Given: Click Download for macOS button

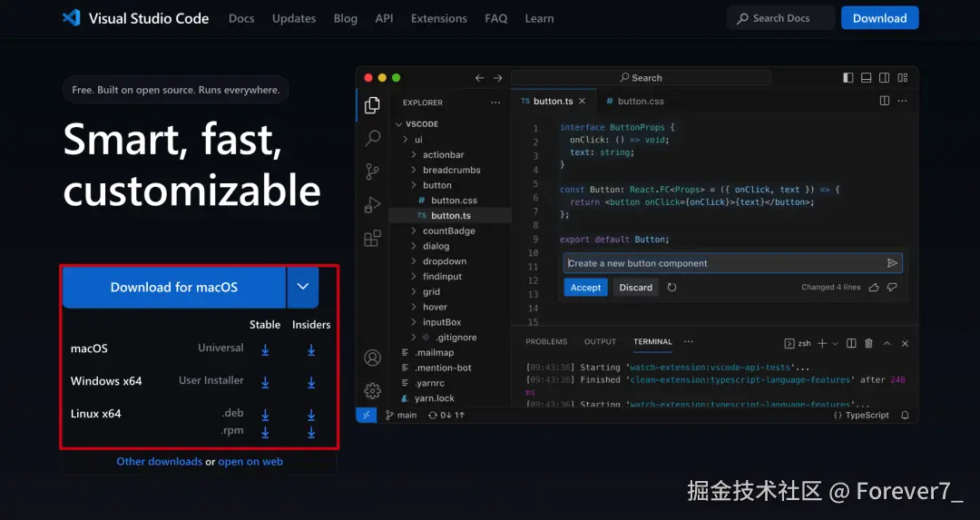Looking at the screenshot, I should point(173,287).
